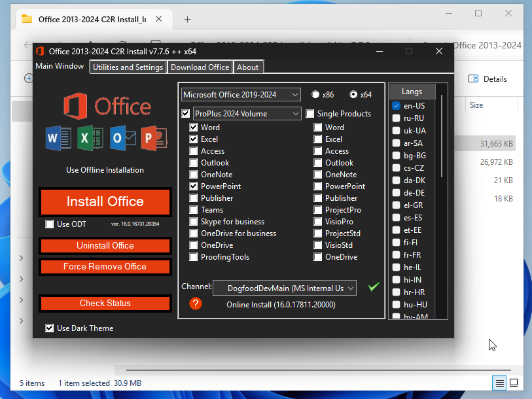Click the Check Status button
This screenshot has height=399, width=532.
tap(105, 304)
